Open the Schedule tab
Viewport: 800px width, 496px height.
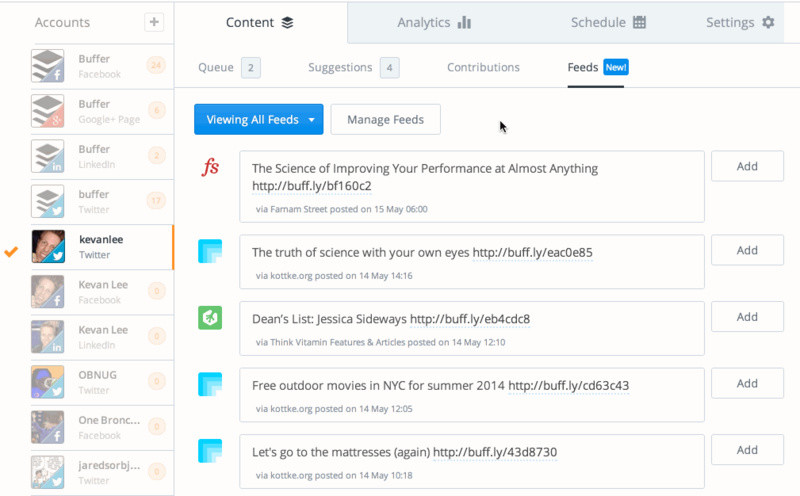(x=608, y=22)
